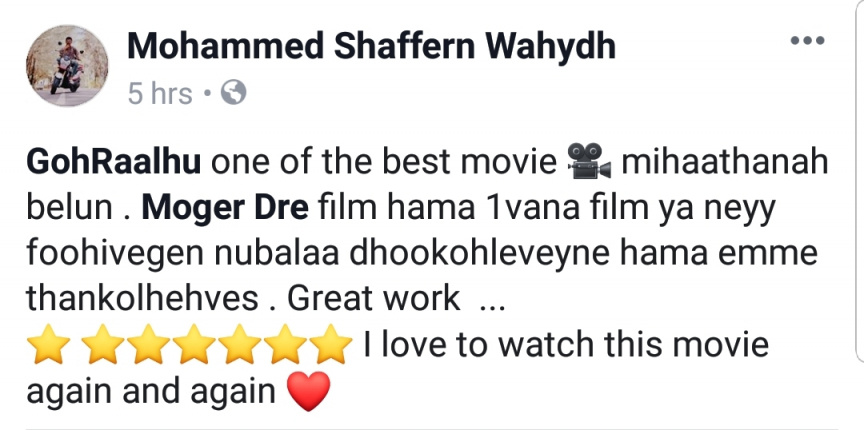
Task: Open the tagged Moger Dre profile
Action: coord(225,208)
